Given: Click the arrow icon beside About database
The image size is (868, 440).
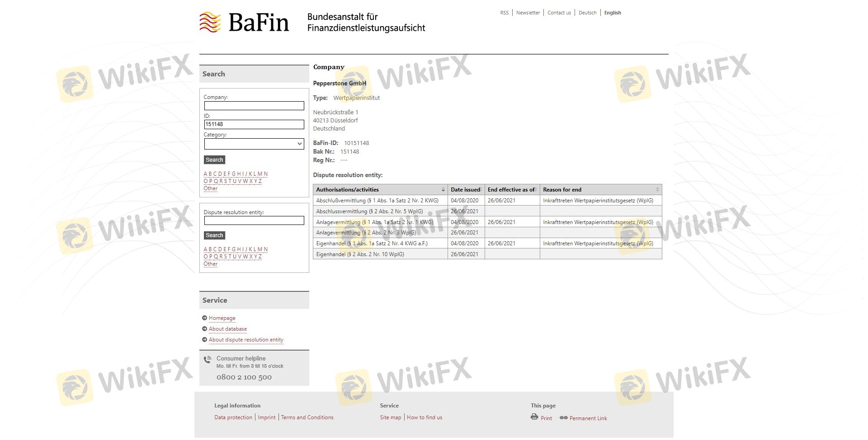Looking at the screenshot, I should (204, 329).
